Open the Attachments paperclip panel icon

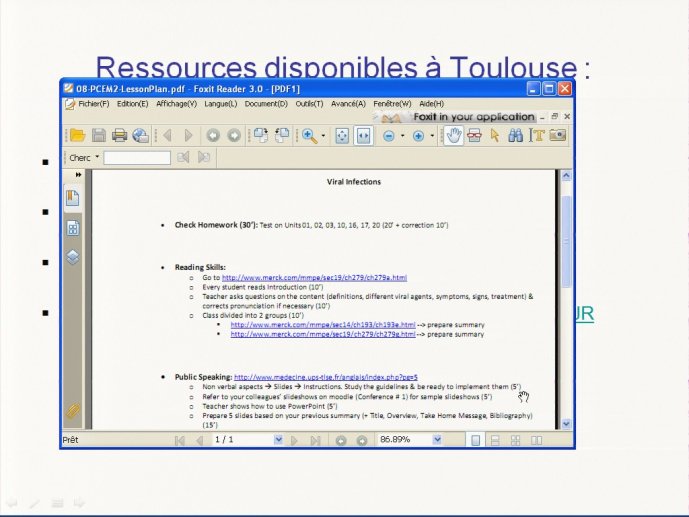[73, 412]
